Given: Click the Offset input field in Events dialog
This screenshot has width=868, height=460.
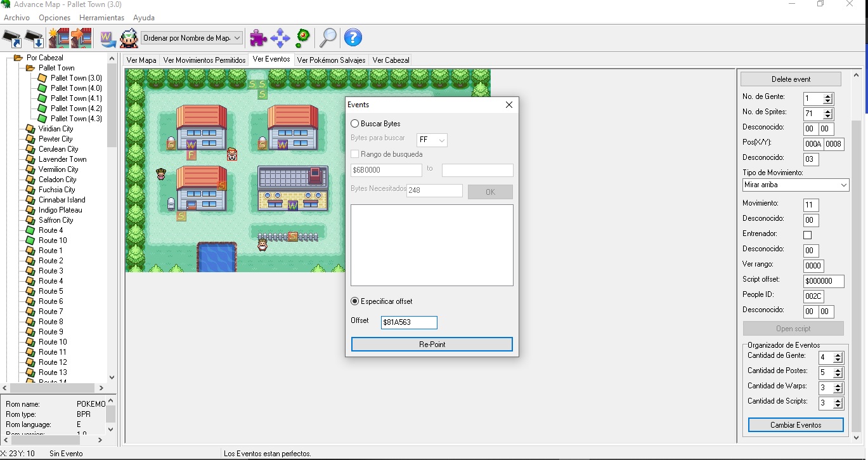Looking at the screenshot, I should click(x=409, y=322).
